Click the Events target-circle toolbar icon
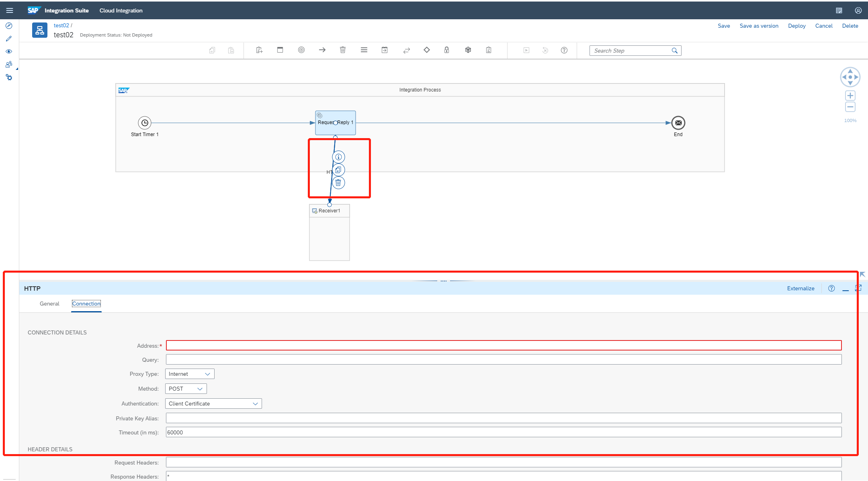 click(x=301, y=50)
